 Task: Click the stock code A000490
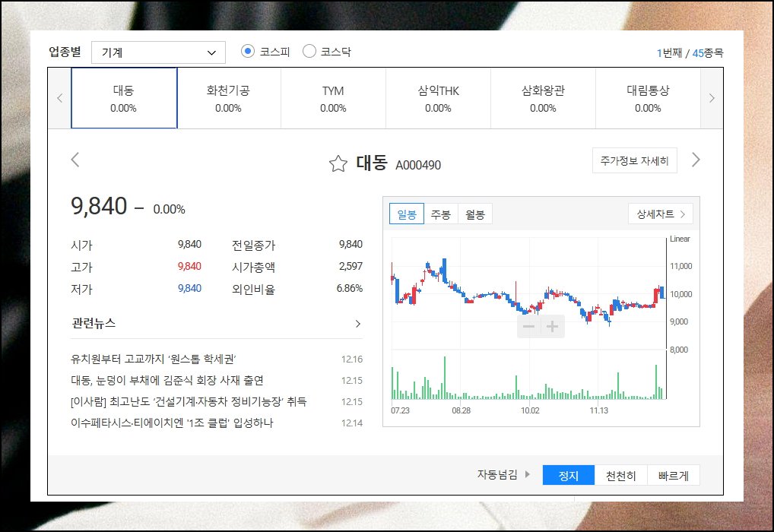418,165
